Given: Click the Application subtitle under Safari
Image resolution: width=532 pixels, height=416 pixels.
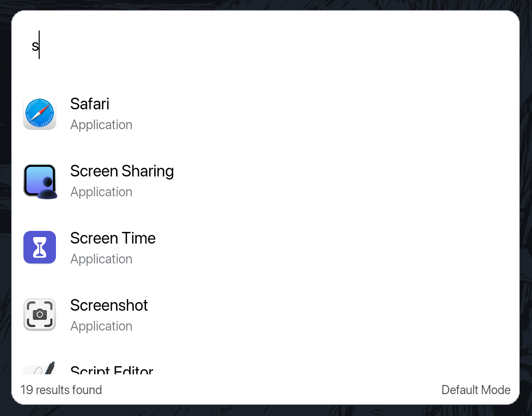Looking at the screenshot, I should coord(101,125).
